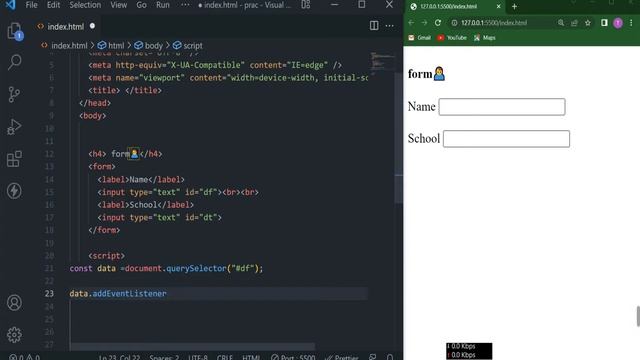This screenshot has width=640, height=360.
Task: Open the Selection menu
Action: click(85, 5)
